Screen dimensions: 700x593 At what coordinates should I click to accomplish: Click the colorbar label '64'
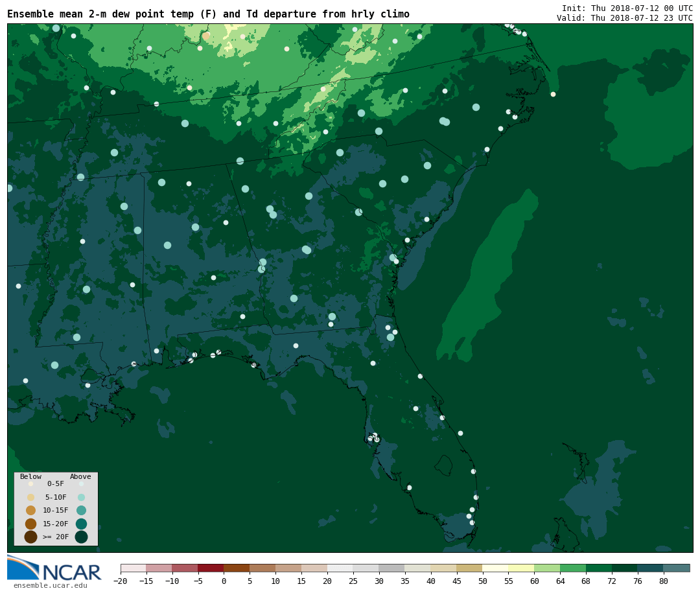(x=560, y=581)
